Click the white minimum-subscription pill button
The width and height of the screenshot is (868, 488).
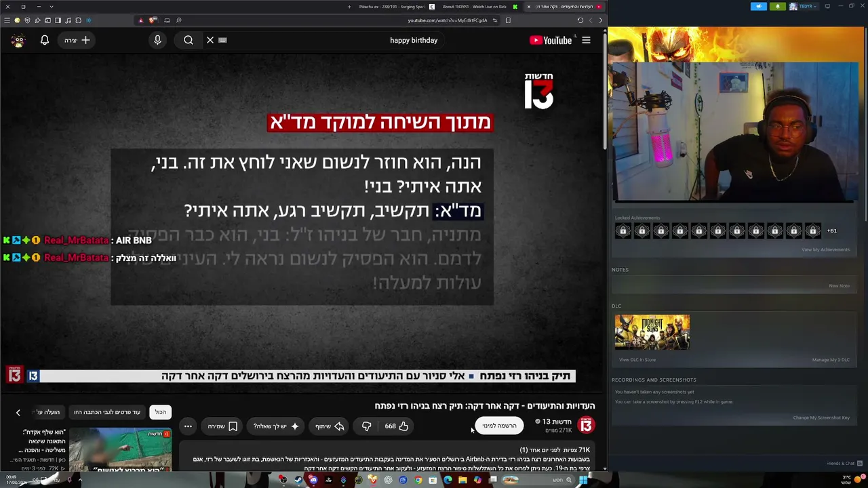500,426
